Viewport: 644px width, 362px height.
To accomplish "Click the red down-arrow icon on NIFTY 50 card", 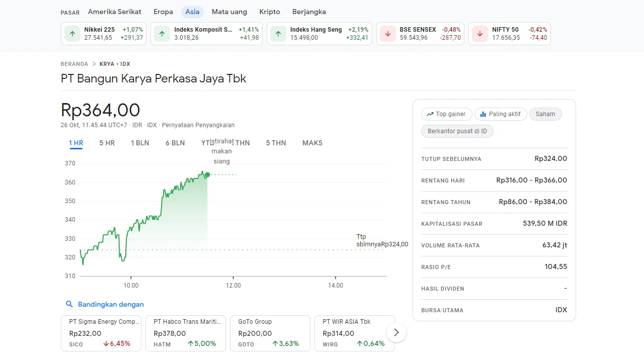I will 479,33.
